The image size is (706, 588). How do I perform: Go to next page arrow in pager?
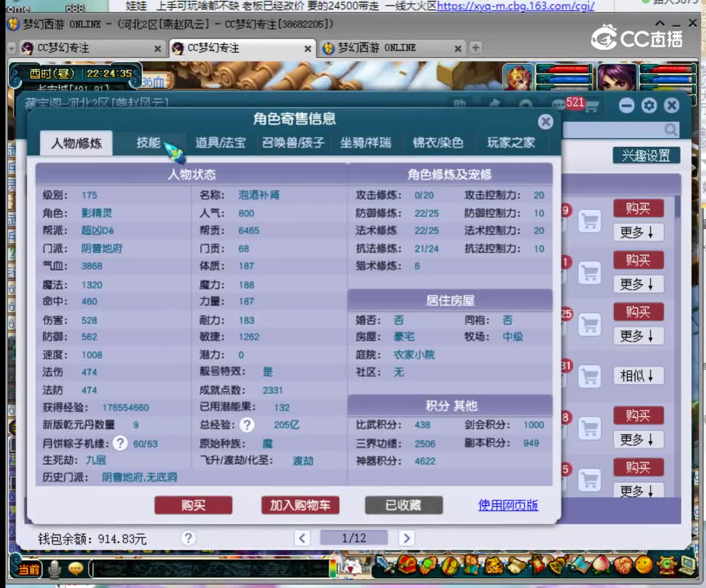click(407, 538)
